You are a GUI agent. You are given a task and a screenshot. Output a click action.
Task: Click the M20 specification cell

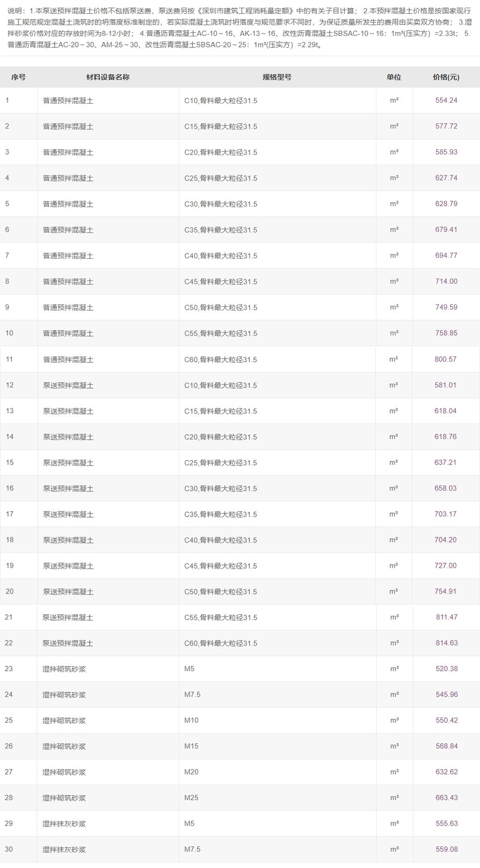click(191, 772)
